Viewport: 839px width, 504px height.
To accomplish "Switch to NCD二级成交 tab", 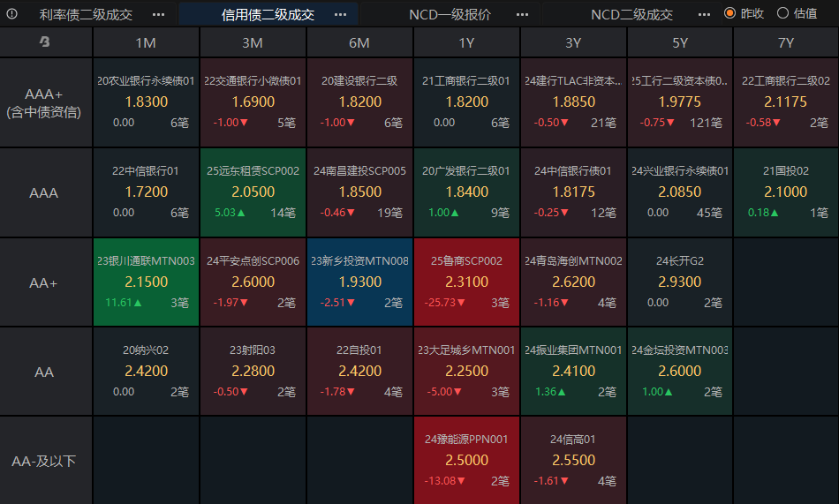I will [x=631, y=14].
